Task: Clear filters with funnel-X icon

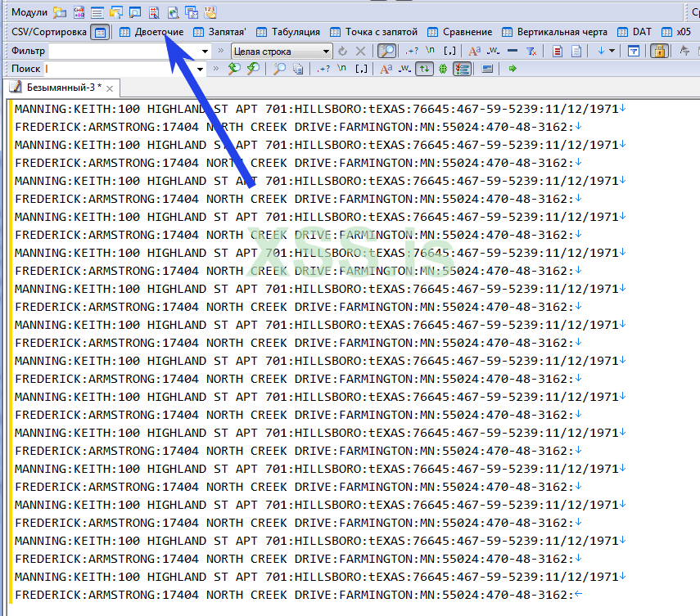Action: pos(531,52)
